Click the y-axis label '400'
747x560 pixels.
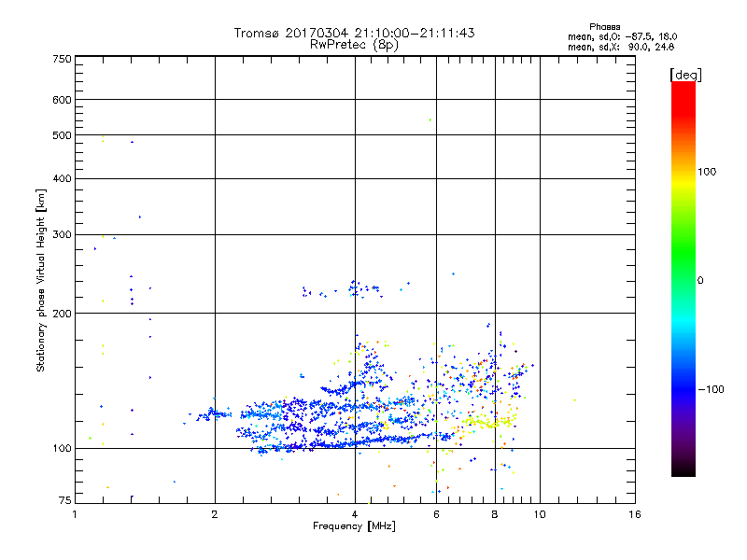click(x=62, y=178)
